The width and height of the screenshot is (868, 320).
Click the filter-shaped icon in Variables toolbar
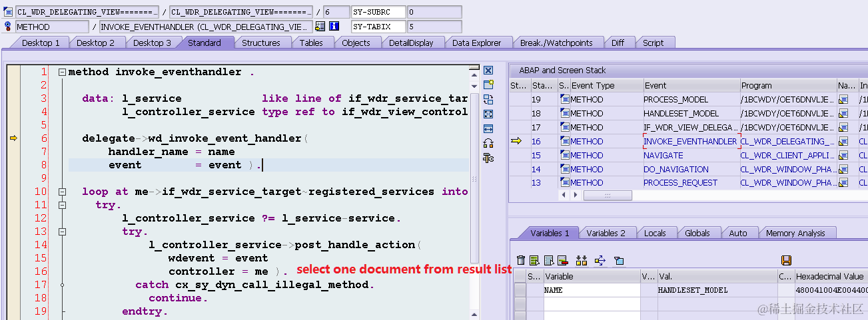pos(618,260)
